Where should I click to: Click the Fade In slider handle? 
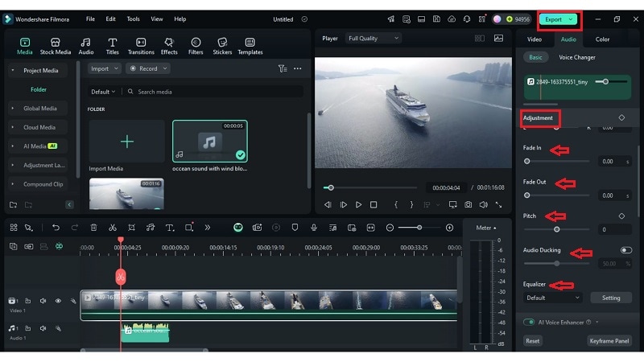[x=527, y=162]
